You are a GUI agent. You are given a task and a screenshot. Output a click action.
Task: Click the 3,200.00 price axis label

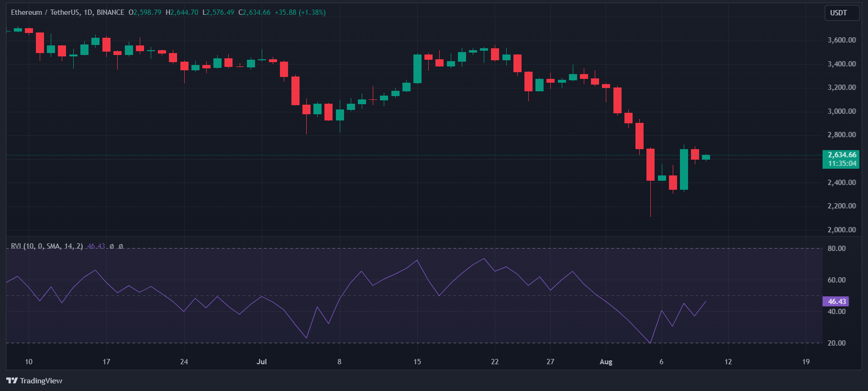pos(842,87)
